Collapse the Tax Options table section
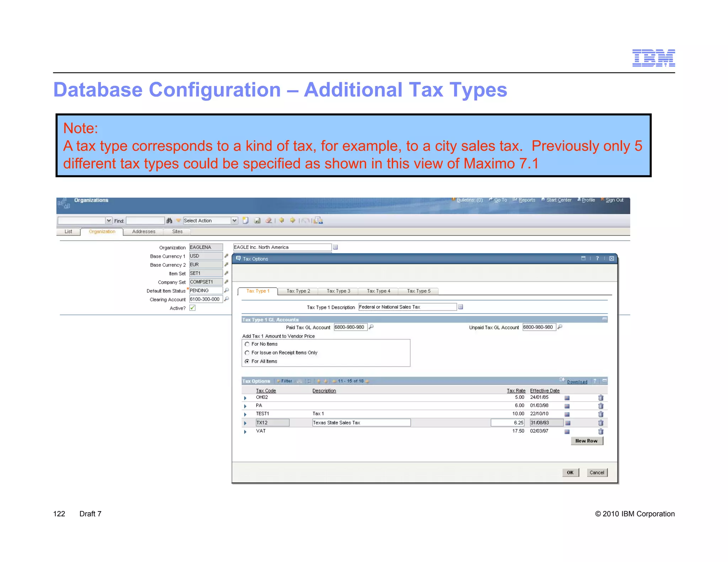The height and width of the screenshot is (562, 728). click(605, 380)
